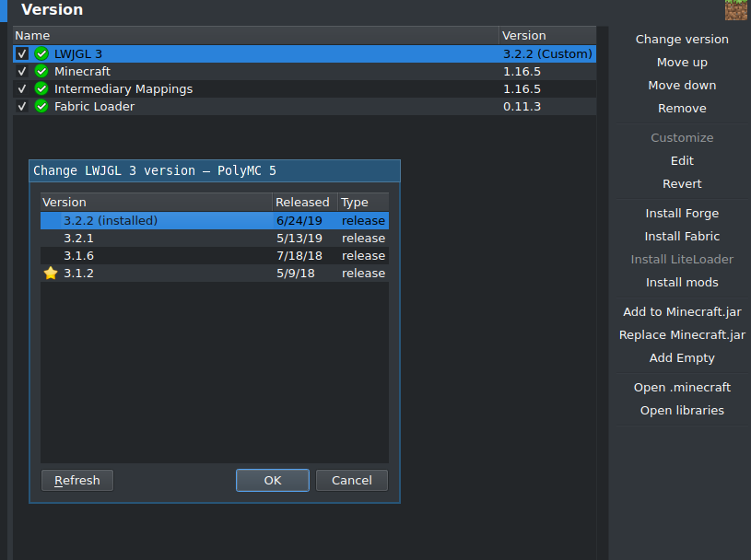The image size is (751, 560).
Task: Click the star icon beside version 3.1.2
Action: pos(50,273)
